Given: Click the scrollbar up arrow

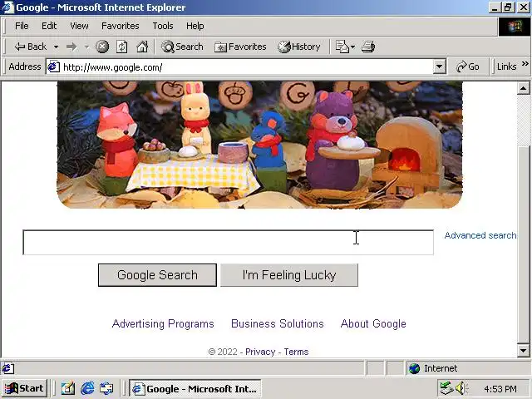Looking at the screenshot, I should [523, 89].
